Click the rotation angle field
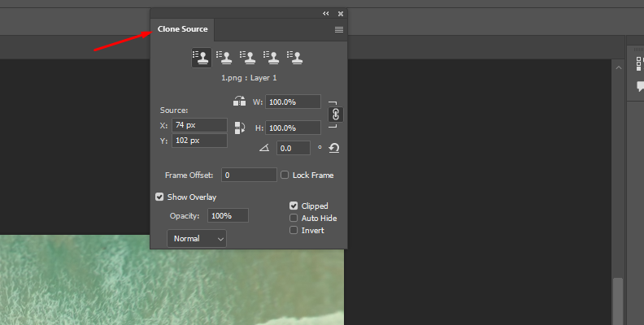644x325 pixels. pyautogui.click(x=294, y=148)
